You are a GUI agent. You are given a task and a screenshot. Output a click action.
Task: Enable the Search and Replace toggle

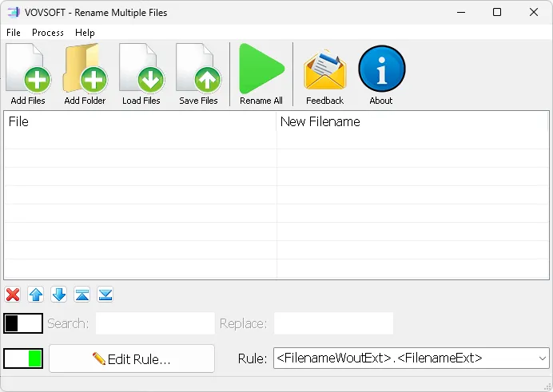click(x=23, y=323)
